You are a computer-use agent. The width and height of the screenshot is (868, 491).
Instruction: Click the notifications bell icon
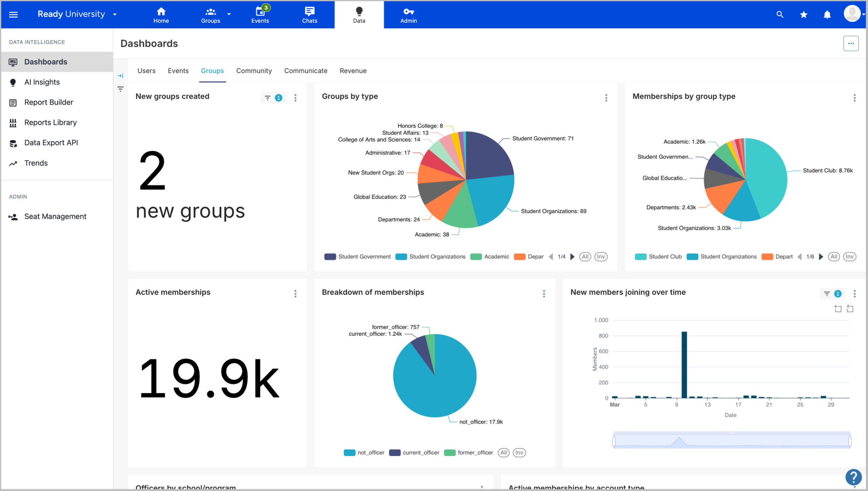click(827, 14)
